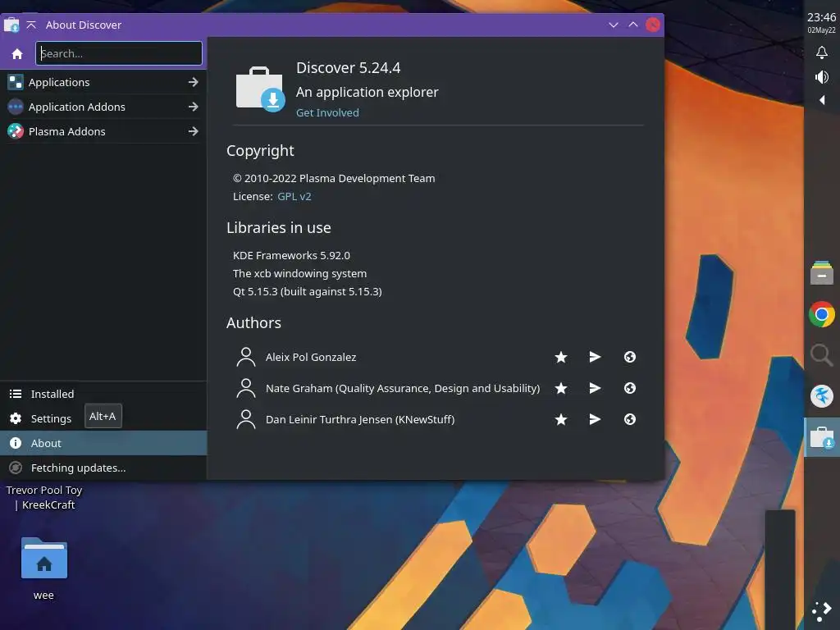This screenshot has width=840, height=630.
Task: Expand Applications with its arrow
Action: click(194, 82)
